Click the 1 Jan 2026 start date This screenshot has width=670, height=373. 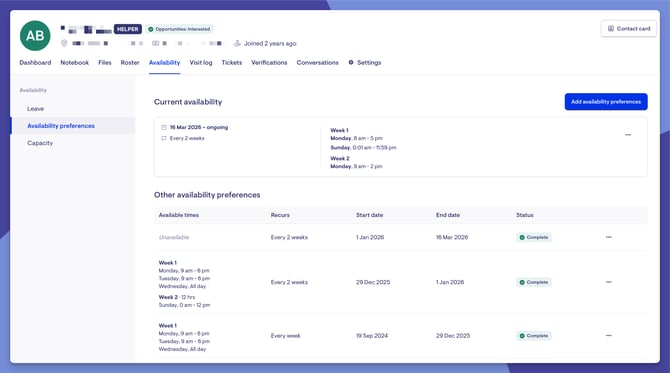pyautogui.click(x=370, y=237)
